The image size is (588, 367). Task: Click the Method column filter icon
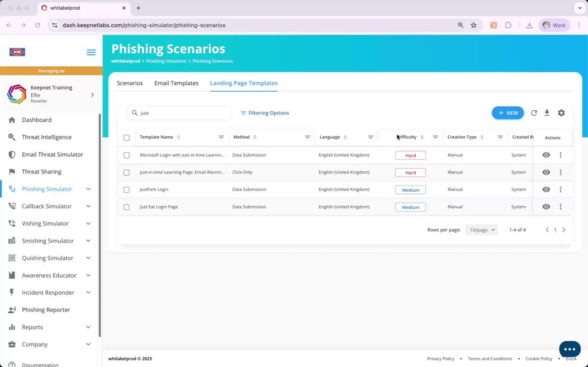[x=308, y=137]
